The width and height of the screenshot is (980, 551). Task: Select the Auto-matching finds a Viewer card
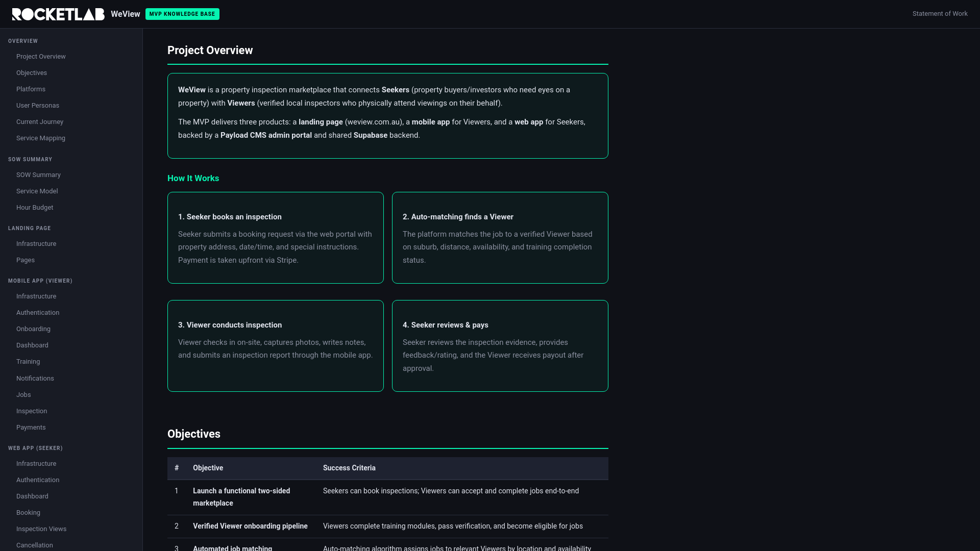[500, 238]
